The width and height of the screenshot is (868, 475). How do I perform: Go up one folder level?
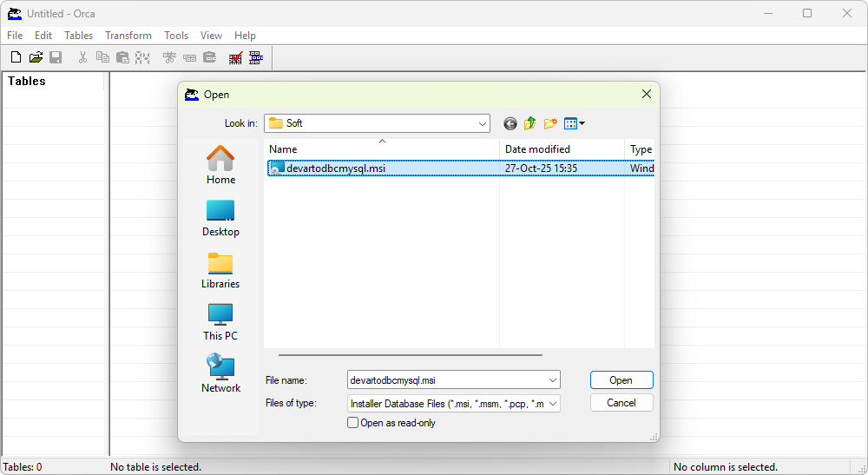pos(529,123)
